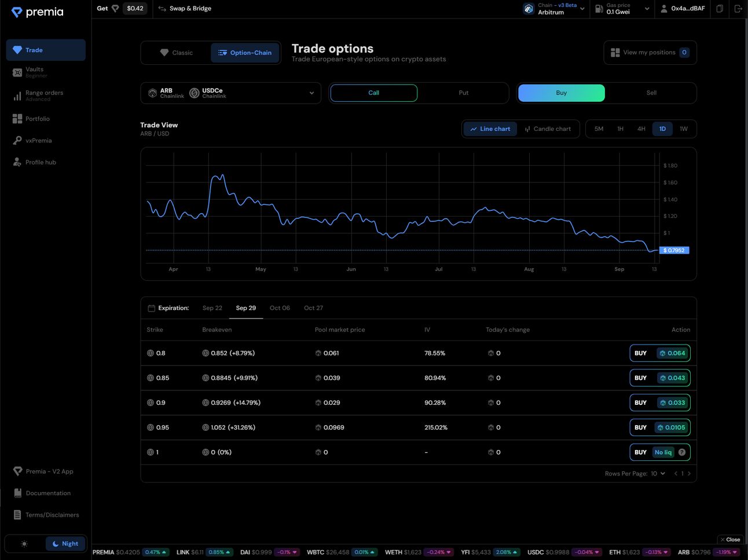The image size is (748, 560).
Task: Select the Oct 27 expiration tab
Action: point(313,308)
